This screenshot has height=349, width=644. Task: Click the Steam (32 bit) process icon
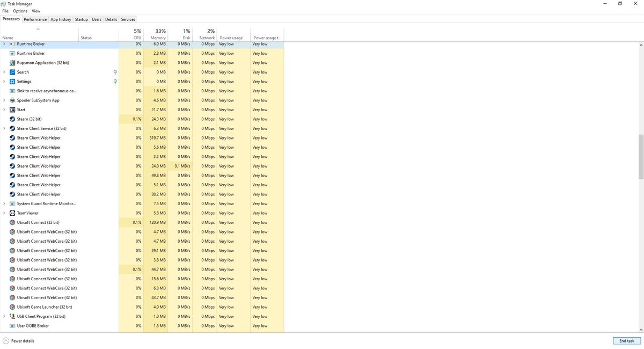tap(12, 119)
